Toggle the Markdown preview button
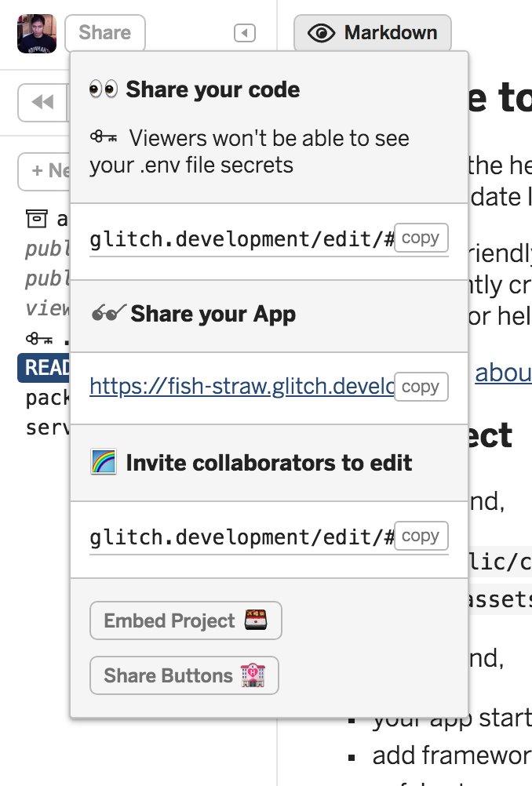Screen dimensions: 532x786 point(373,33)
